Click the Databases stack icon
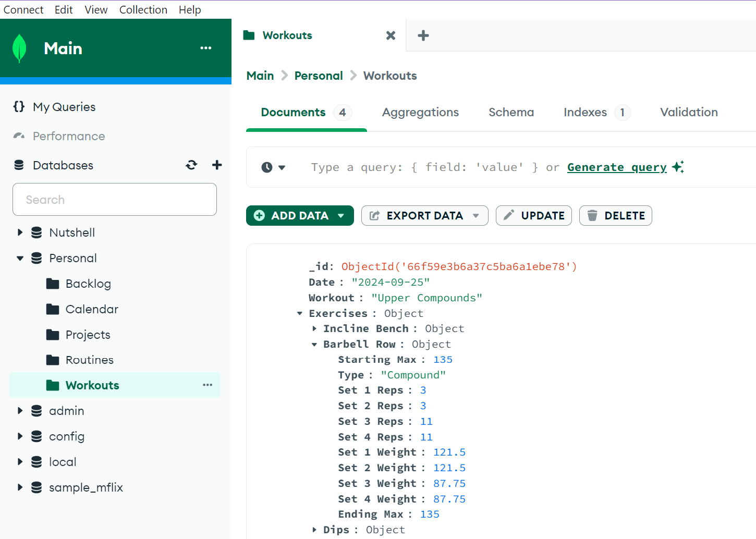This screenshot has height=539, width=756. click(19, 165)
